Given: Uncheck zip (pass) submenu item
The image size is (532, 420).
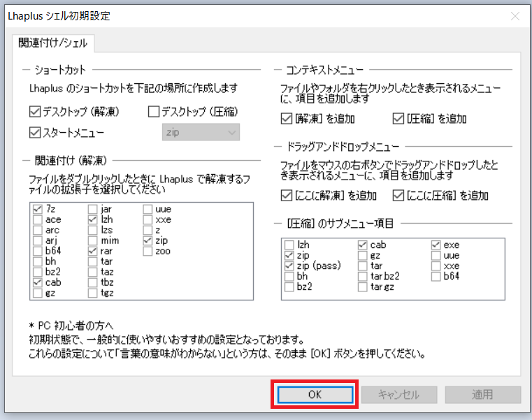Looking at the screenshot, I should pos(289,266).
